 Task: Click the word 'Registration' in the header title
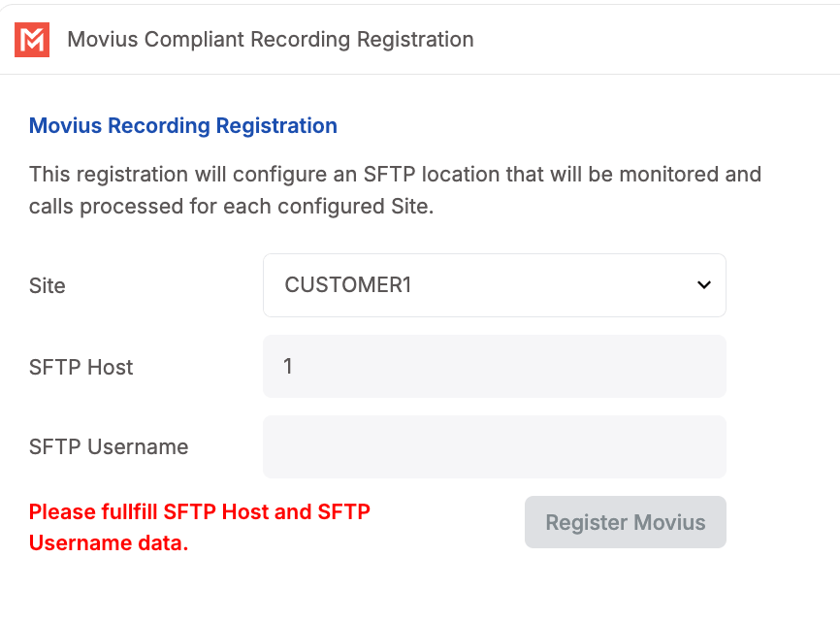[415, 40]
